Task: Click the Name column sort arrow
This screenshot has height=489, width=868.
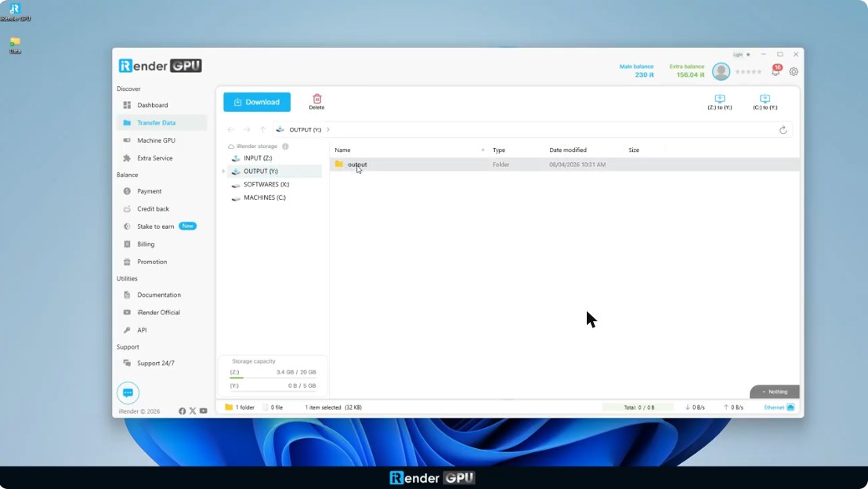Action: pos(483,150)
